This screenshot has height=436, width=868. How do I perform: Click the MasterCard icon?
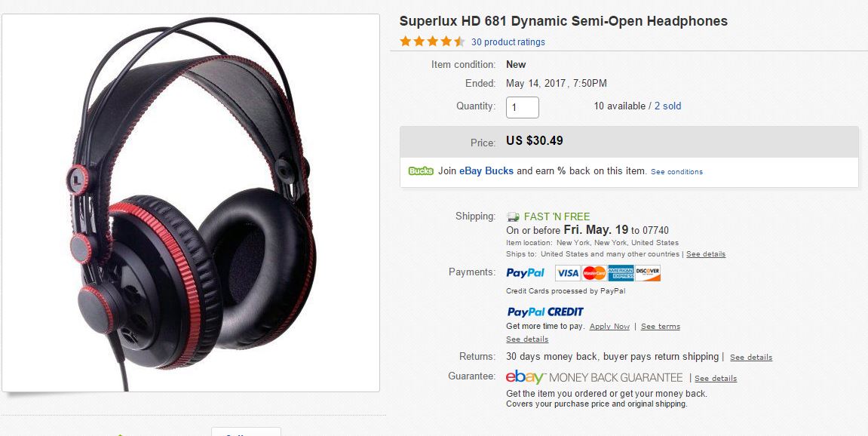594,273
